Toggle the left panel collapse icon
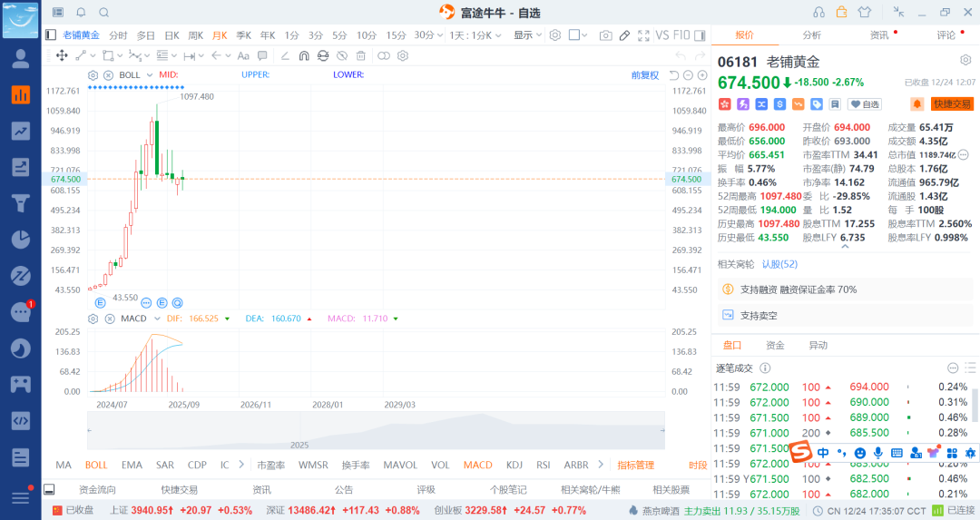The height and width of the screenshot is (520, 980). [x=51, y=35]
